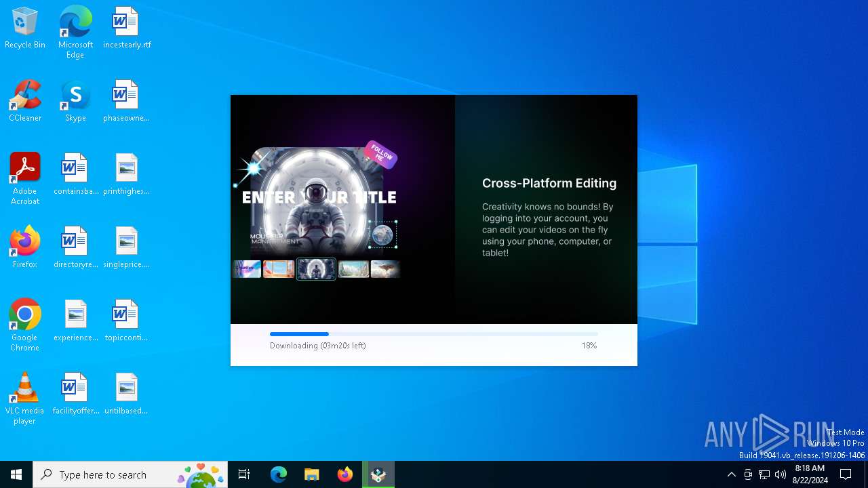
Task: Open the Windows Start menu
Action: (x=16, y=474)
